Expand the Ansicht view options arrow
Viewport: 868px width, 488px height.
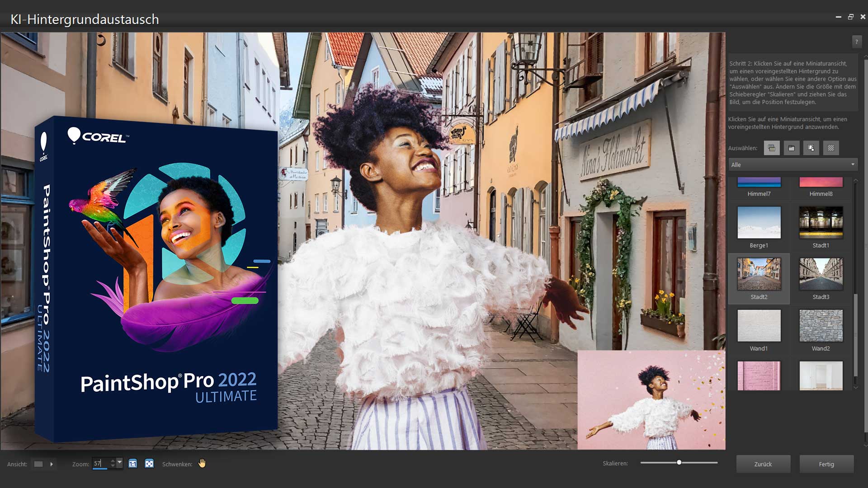pos(52,464)
